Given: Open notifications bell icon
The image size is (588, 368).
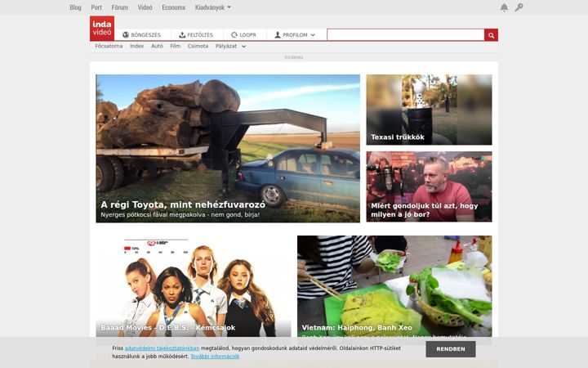Looking at the screenshot, I should click(x=504, y=7).
